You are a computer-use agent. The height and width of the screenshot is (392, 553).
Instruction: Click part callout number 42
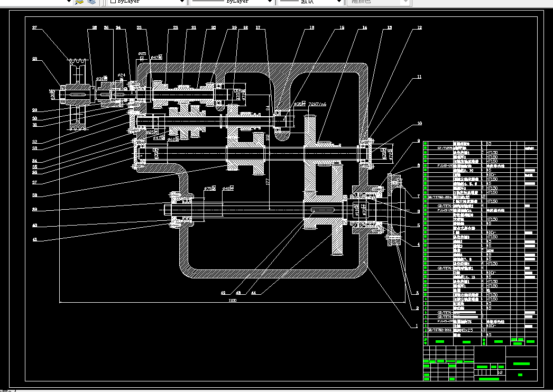pyautogui.click(x=223, y=293)
